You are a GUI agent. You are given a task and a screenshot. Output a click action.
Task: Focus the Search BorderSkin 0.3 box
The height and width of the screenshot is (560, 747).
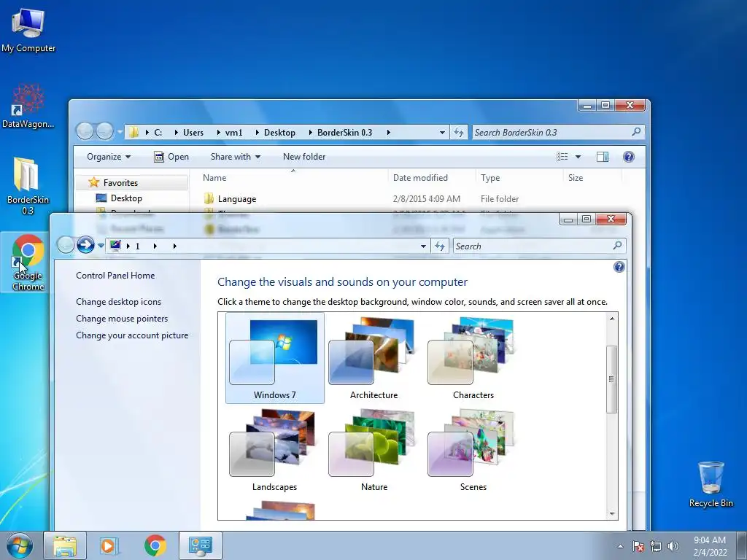[x=558, y=133]
